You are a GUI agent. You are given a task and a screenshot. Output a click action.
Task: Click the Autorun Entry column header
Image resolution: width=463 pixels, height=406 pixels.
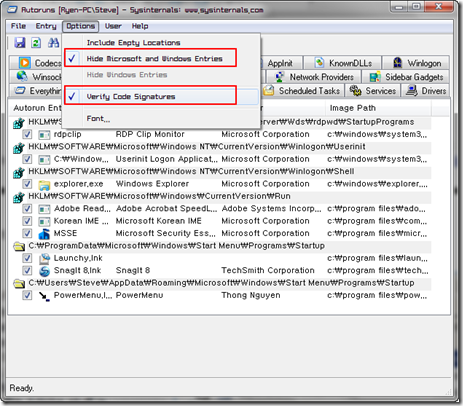pos(37,108)
